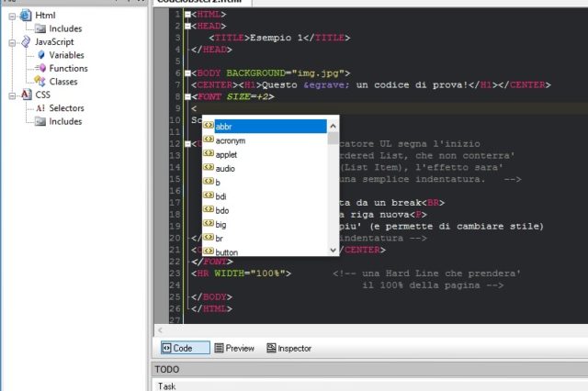This screenshot has height=391, width=588.
Task: Click the TODO panel header
Action: point(369,369)
